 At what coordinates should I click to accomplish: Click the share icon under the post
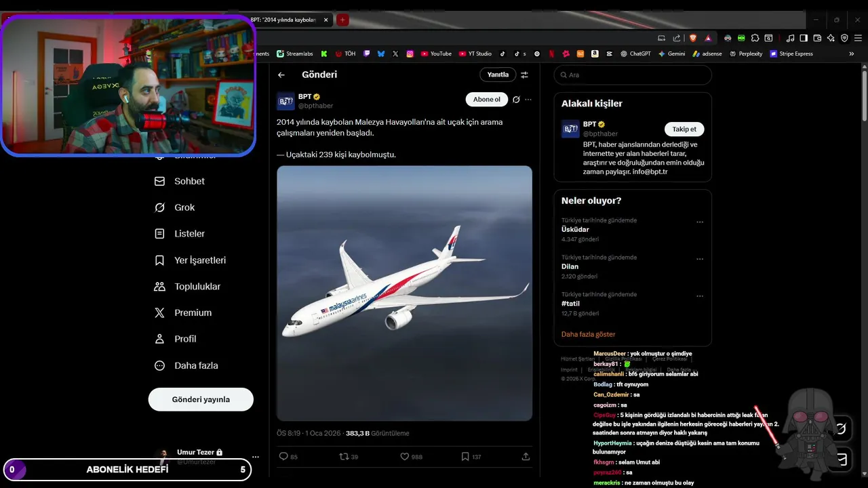(526, 457)
